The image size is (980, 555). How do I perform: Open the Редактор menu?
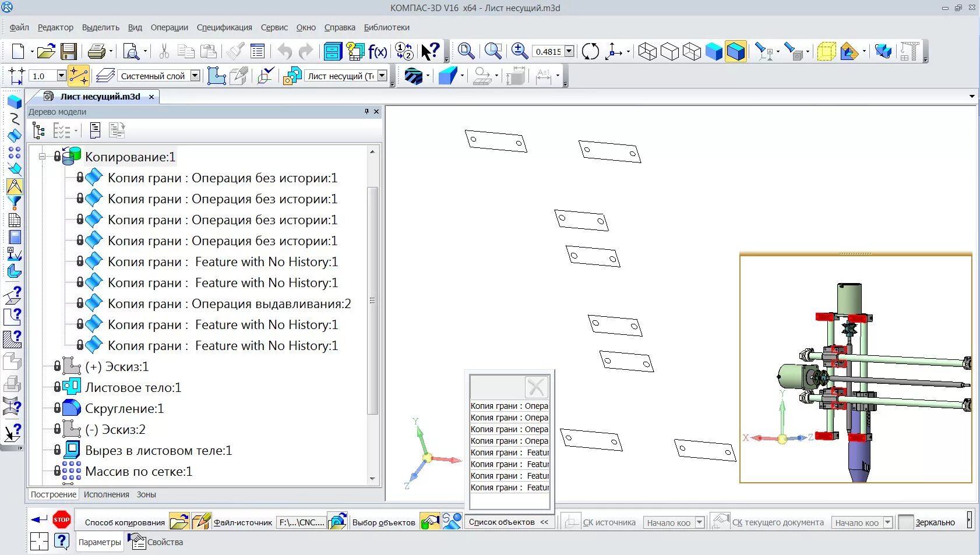pos(55,27)
